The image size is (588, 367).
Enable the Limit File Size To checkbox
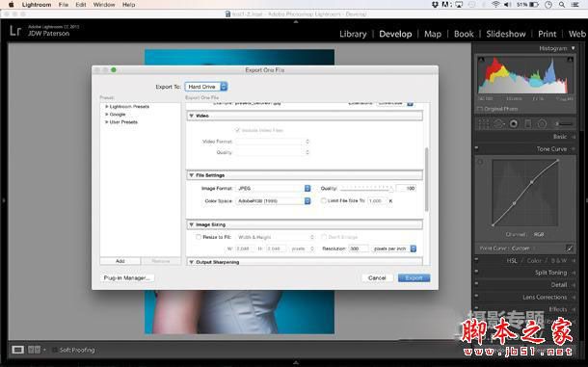point(323,201)
